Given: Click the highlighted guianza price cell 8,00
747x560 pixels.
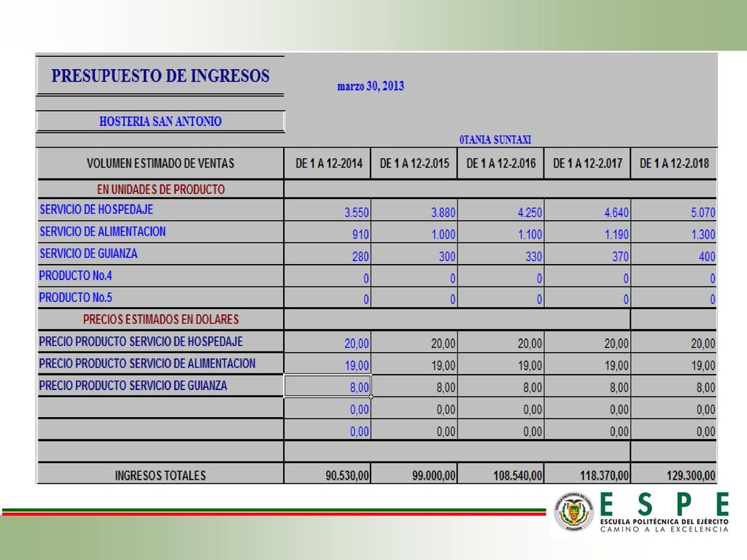Looking at the screenshot, I should [328, 386].
